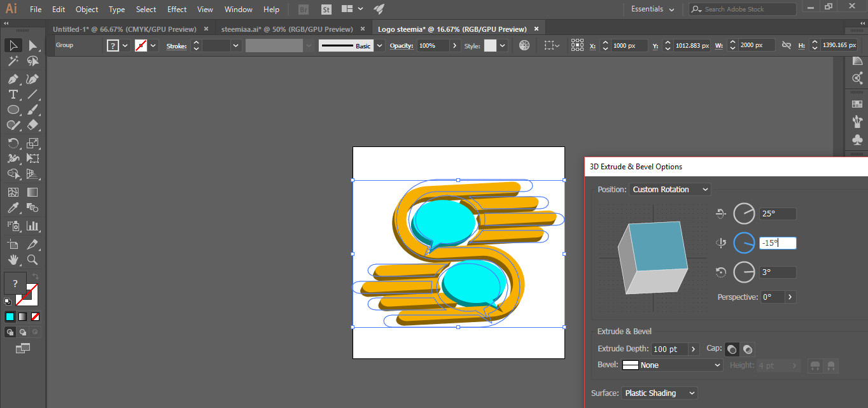Turn on cap for solid appearance
Image resolution: width=868 pixels, height=408 pixels.
pos(732,349)
